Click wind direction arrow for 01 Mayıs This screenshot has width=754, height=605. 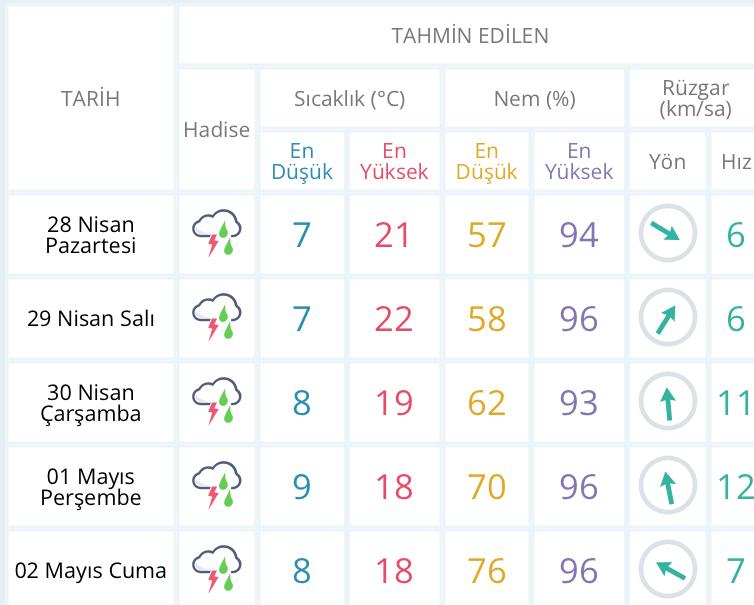[666, 486]
